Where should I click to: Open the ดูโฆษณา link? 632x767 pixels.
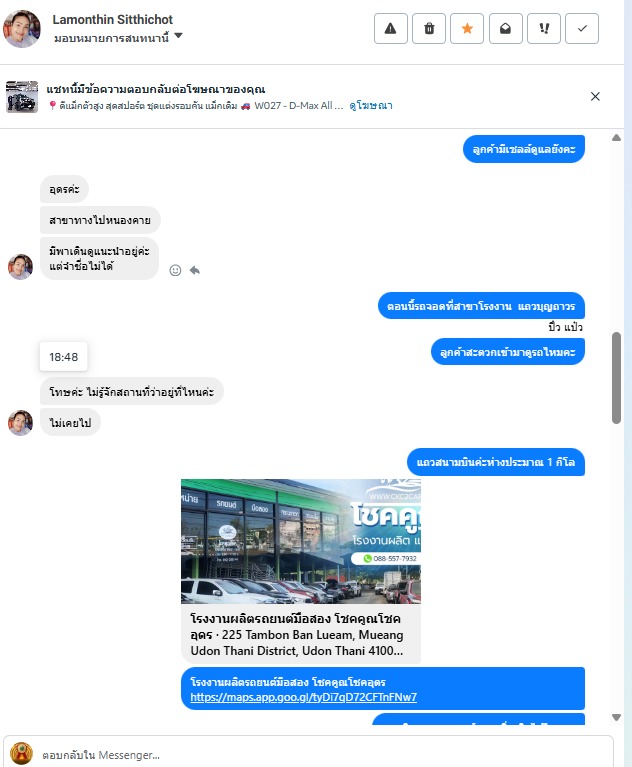click(x=371, y=106)
